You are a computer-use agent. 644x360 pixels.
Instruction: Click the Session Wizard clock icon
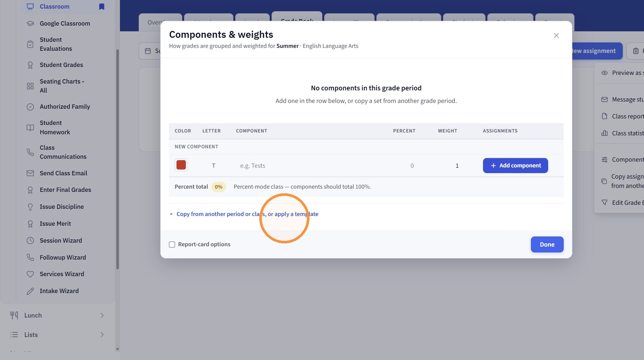coord(30,240)
